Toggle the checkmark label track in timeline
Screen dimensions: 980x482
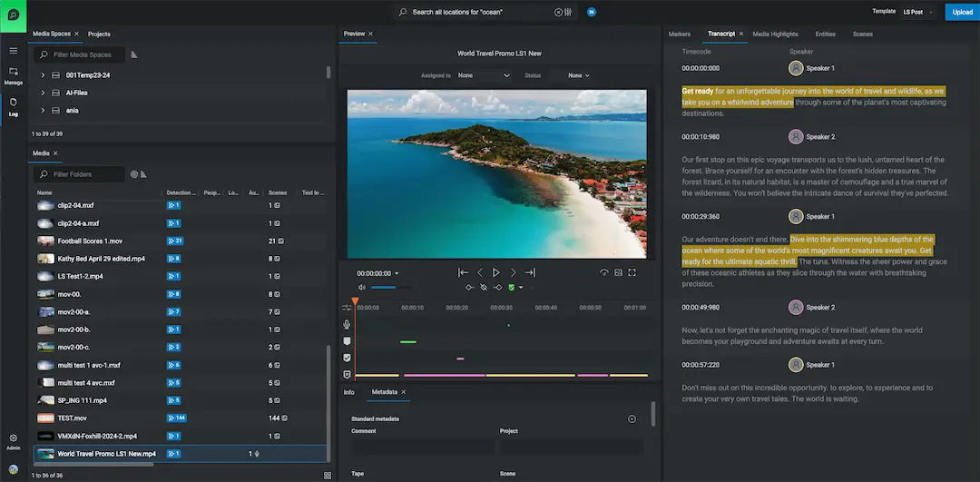tap(347, 358)
